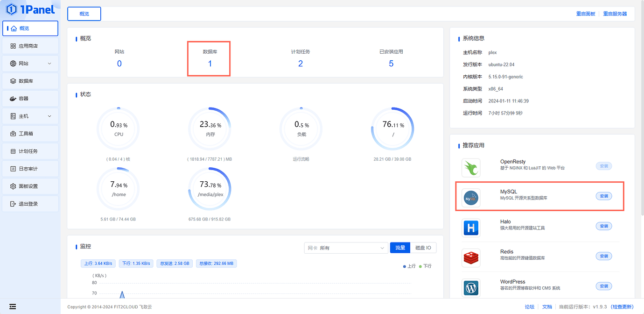Click the 重启面板 link
This screenshot has height=314, width=644.
(x=586, y=14)
